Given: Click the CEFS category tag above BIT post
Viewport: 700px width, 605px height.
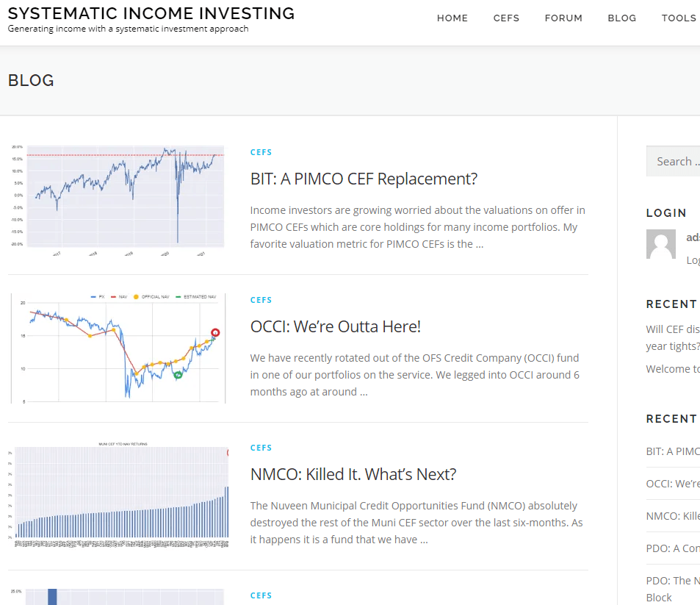Looking at the screenshot, I should click(261, 152).
